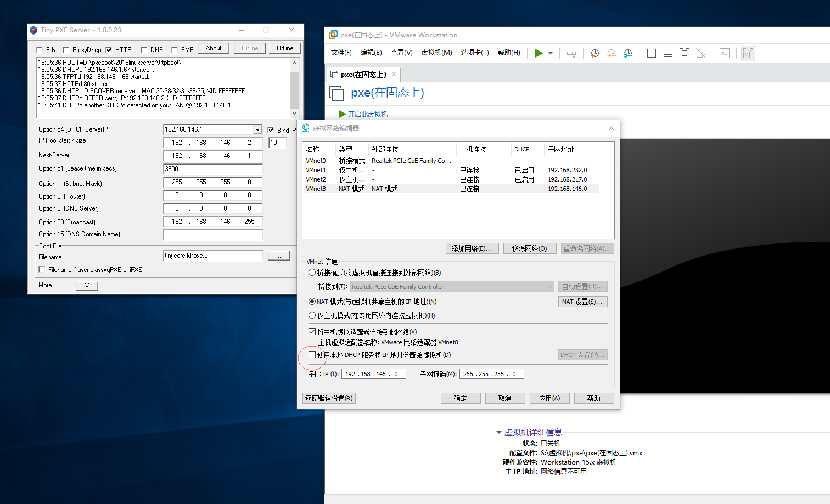This screenshot has height=504, width=830.
Task: Open the power options dropdown arrow beside play icon
Action: tap(551, 54)
